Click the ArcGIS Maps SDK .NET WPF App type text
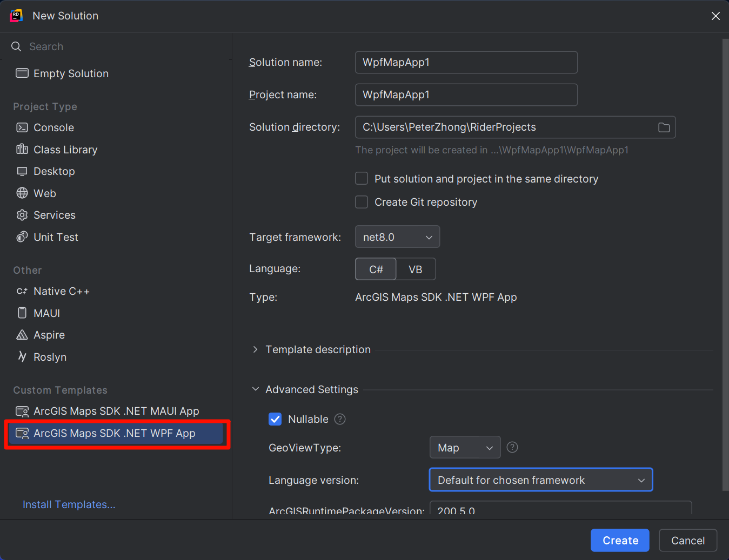This screenshot has height=560, width=729. [x=436, y=297]
